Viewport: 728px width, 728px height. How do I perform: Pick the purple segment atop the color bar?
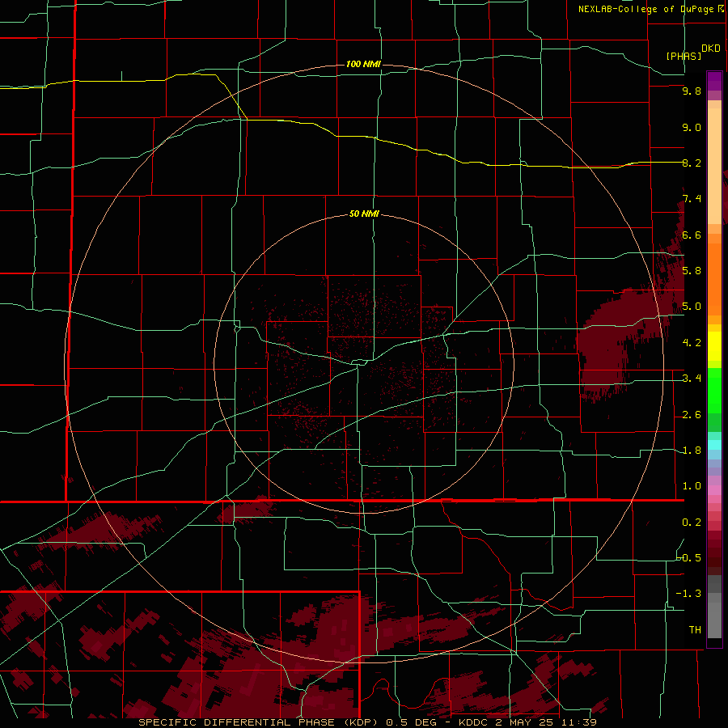(714, 81)
